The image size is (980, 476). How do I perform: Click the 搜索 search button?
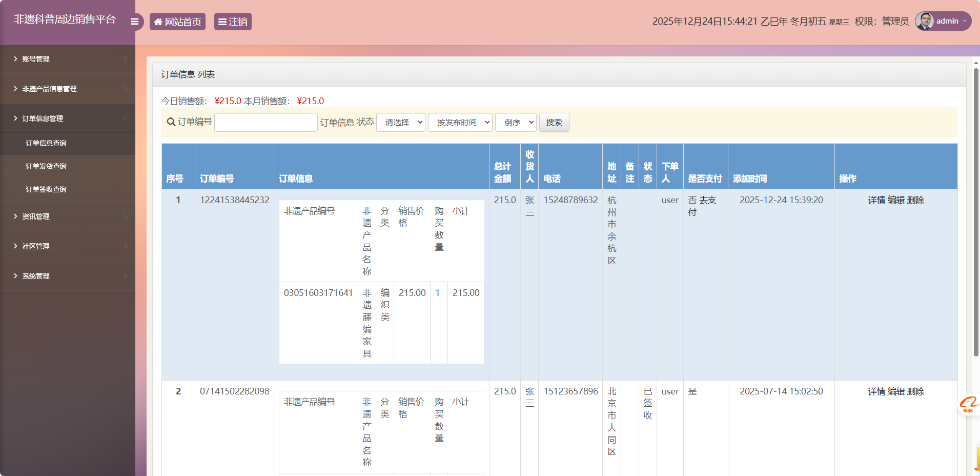click(554, 122)
